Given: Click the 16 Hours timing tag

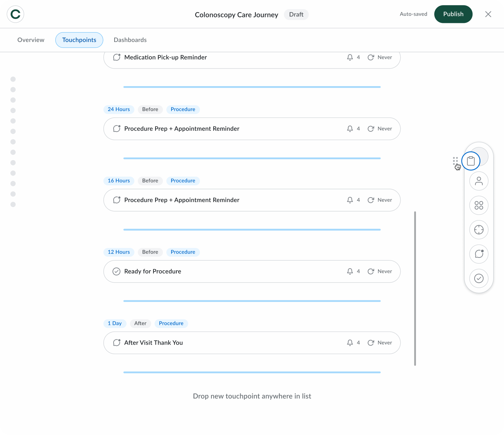Looking at the screenshot, I should 119,181.
